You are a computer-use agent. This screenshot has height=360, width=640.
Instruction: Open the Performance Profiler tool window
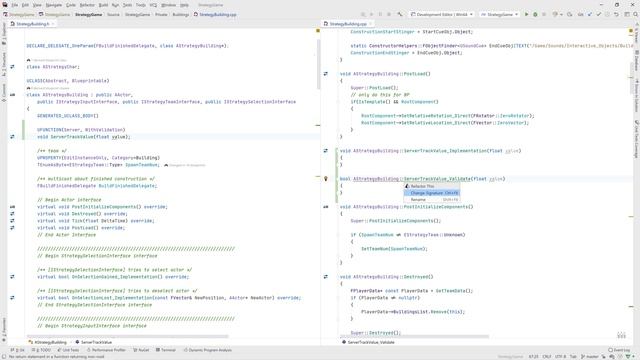tap(106, 350)
